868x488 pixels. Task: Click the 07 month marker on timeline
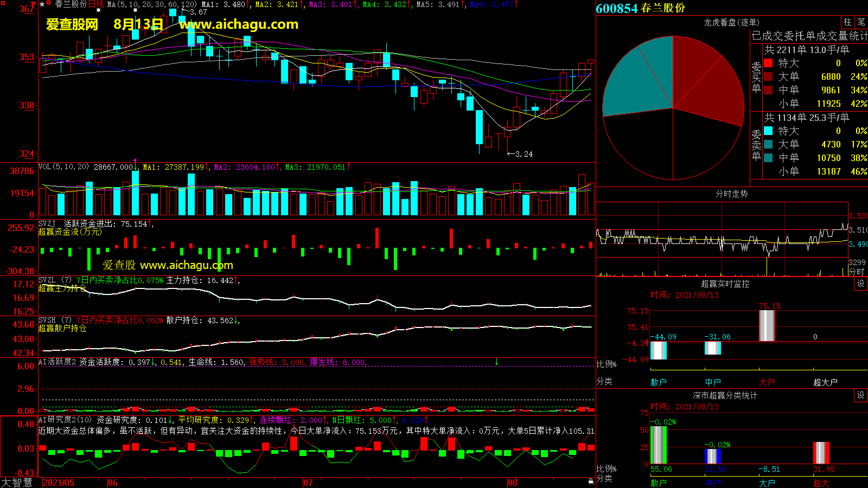(308, 483)
